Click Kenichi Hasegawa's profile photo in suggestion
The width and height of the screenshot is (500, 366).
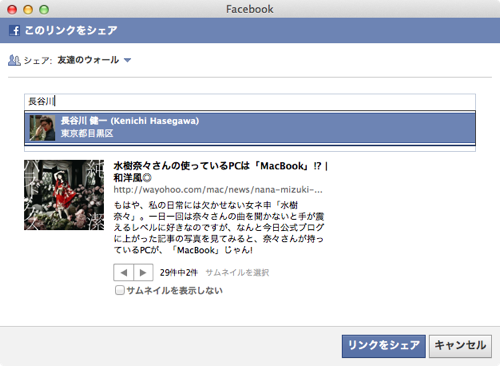42,128
